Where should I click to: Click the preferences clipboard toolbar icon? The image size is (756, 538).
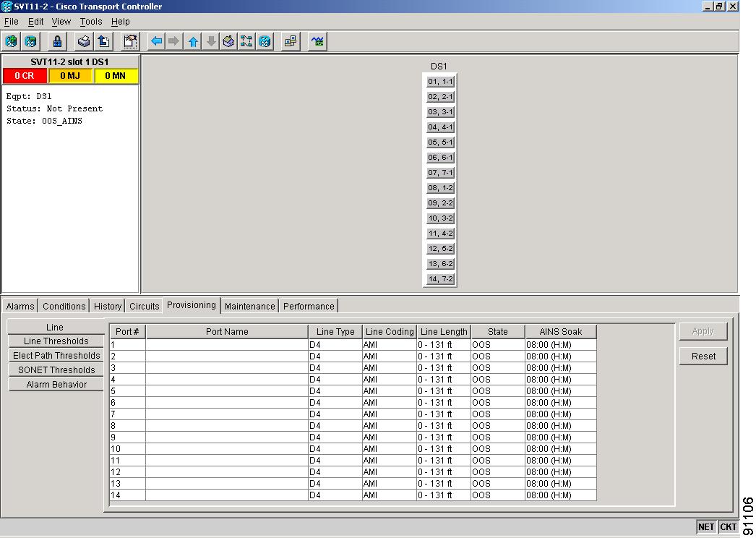tap(130, 41)
